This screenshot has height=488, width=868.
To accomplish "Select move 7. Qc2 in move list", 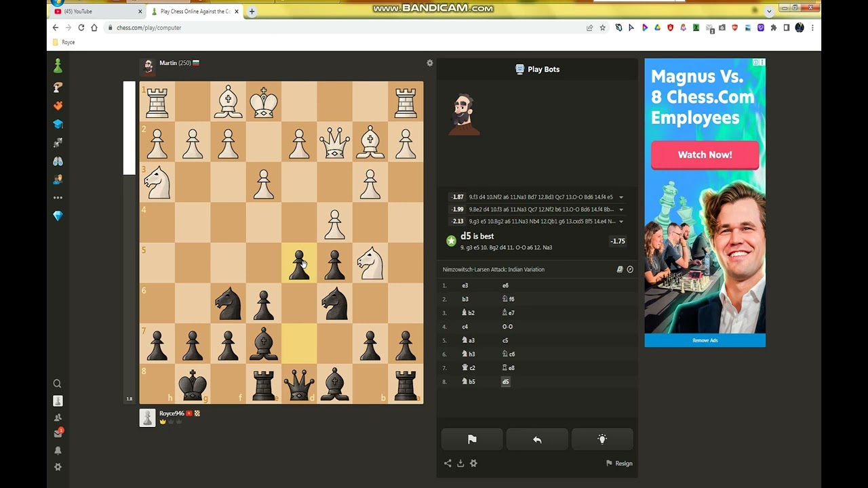I will tap(469, 368).
